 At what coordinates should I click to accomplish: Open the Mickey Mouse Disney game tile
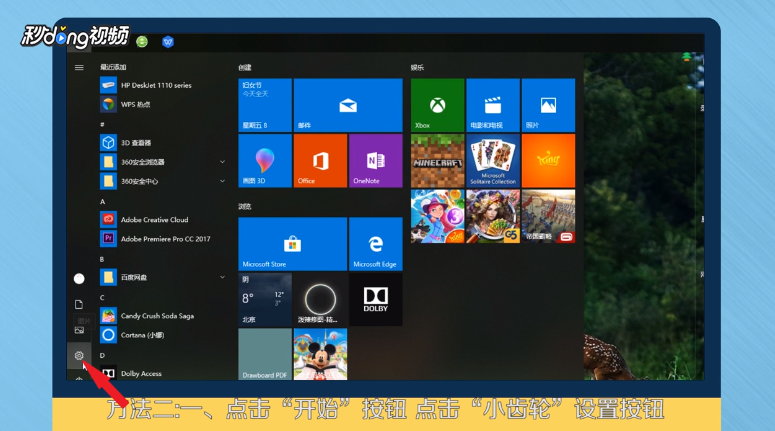tap(320, 354)
